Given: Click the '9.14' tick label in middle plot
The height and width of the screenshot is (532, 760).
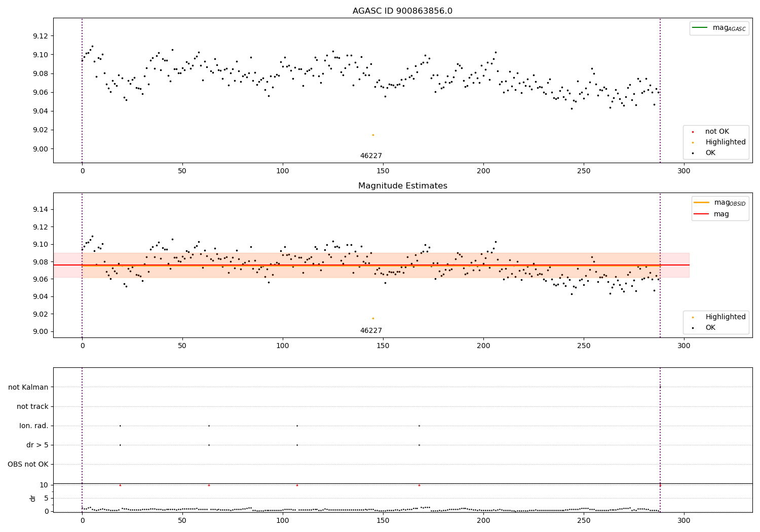Looking at the screenshot, I should coord(41,210).
